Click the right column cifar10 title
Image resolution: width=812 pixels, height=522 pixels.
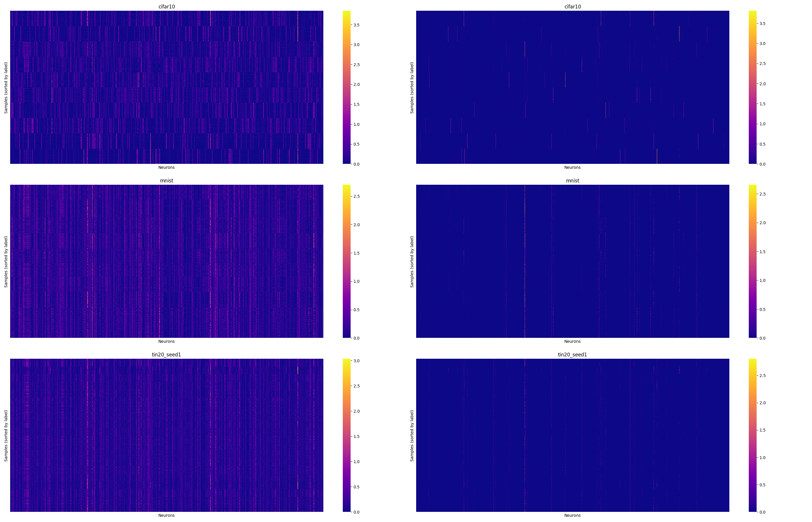(572, 7)
